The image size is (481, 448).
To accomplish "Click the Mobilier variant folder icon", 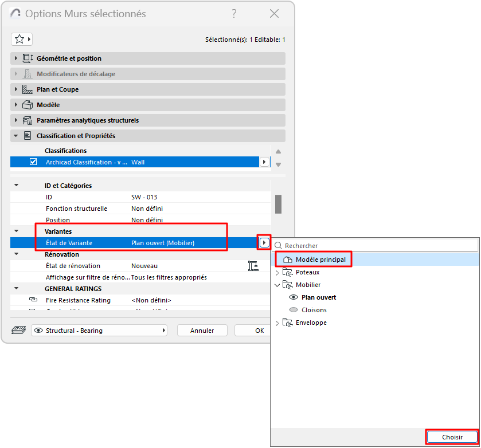I will click(x=287, y=285).
